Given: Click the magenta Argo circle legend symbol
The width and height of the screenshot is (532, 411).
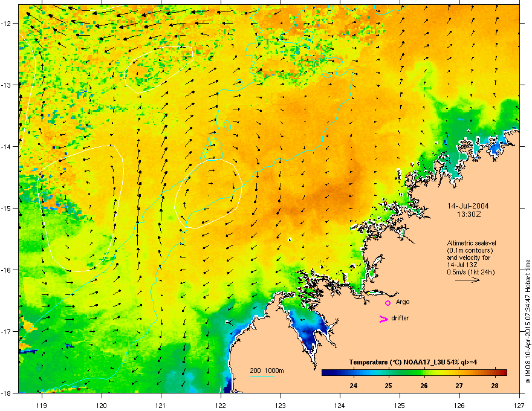Looking at the screenshot, I should [x=388, y=303].
